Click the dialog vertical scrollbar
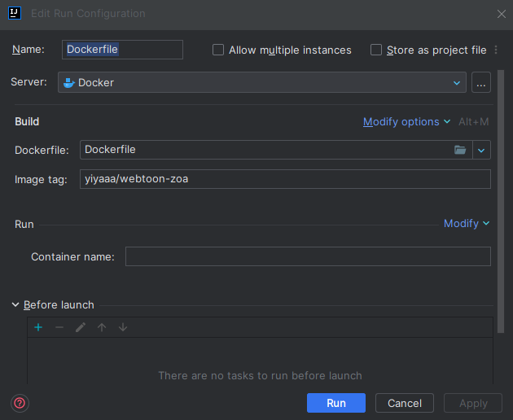This screenshot has height=420, width=513. (501, 201)
